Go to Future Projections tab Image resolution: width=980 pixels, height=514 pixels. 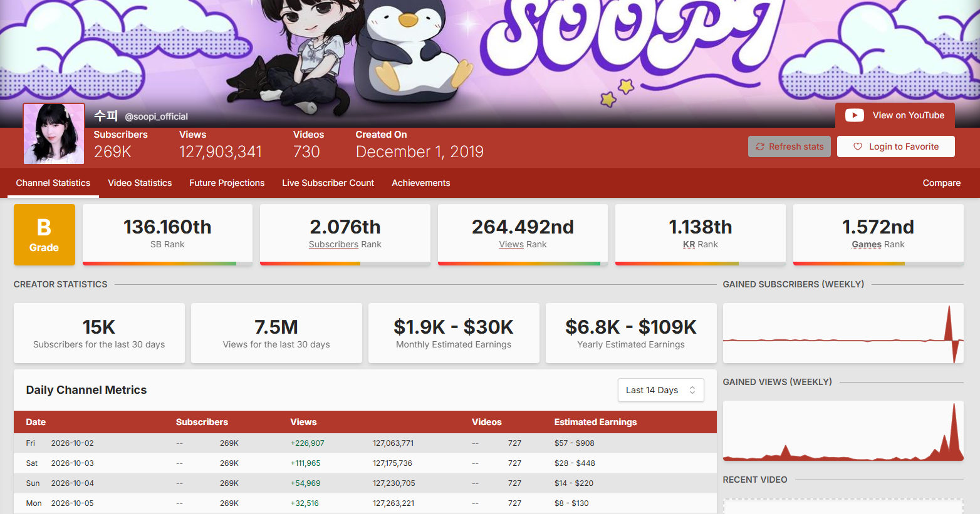[x=227, y=183]
